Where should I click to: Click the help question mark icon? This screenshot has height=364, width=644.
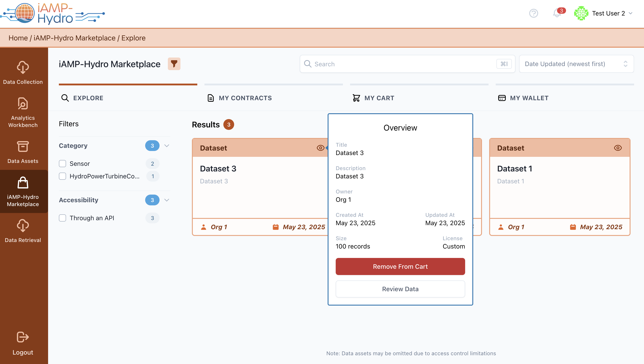533,13
